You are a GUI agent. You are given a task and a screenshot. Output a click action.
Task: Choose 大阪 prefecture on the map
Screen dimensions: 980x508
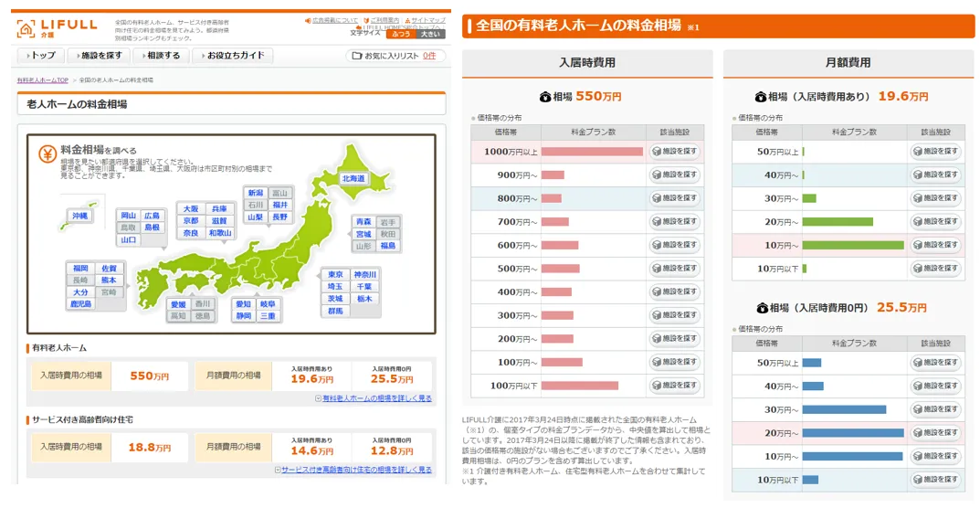190,208
